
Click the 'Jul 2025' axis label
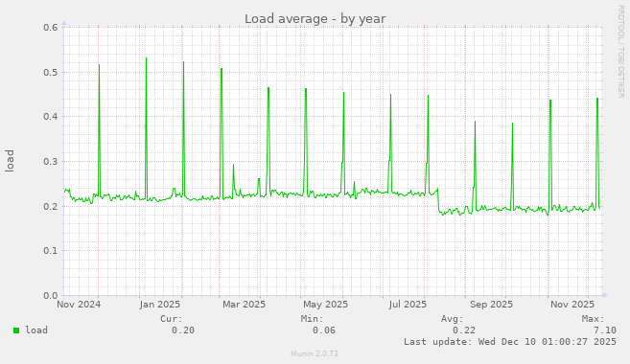[x=408, y=305]
